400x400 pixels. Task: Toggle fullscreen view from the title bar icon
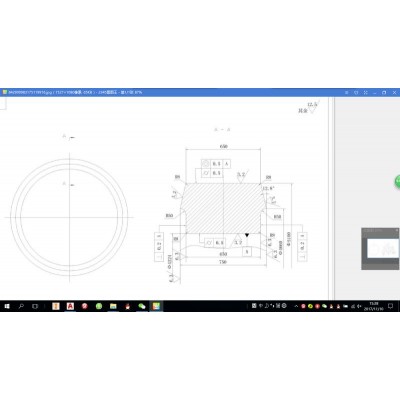point(365,92)
